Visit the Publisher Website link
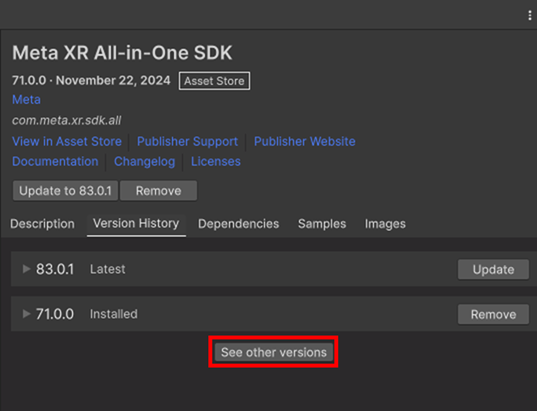The width and height of the screenshot is (537, 411). tap(304, 141)
